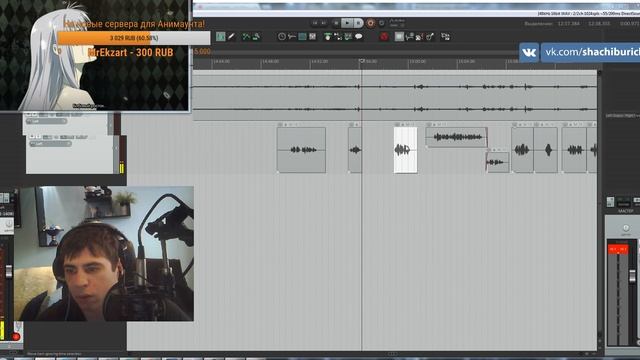Start recording with the round transport record button
640x360 pixels.
click(x=371, y=23)
